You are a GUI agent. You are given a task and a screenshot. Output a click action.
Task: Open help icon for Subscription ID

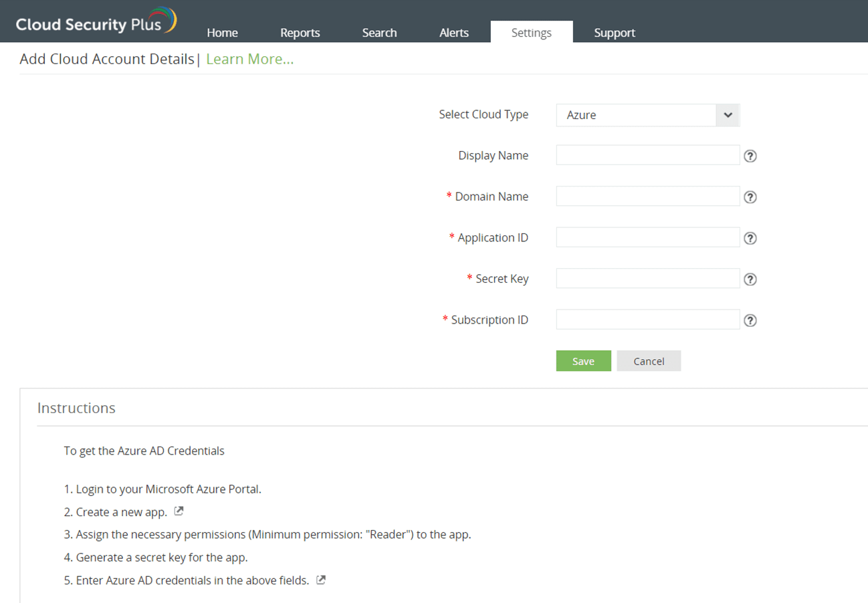pyautogui.click(x=750, y=320)
